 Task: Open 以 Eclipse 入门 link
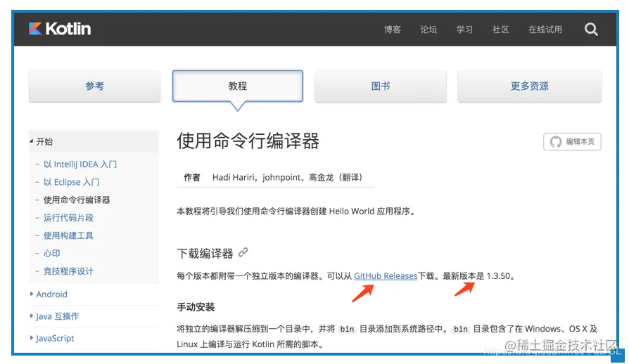(x=71, y=182)
